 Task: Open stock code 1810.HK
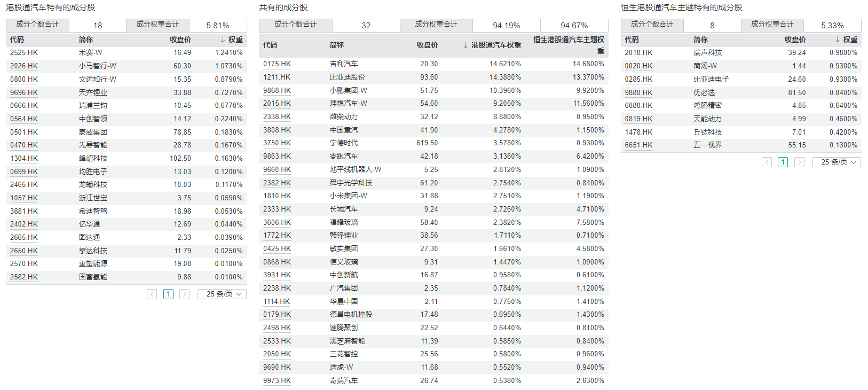(277, 196)
